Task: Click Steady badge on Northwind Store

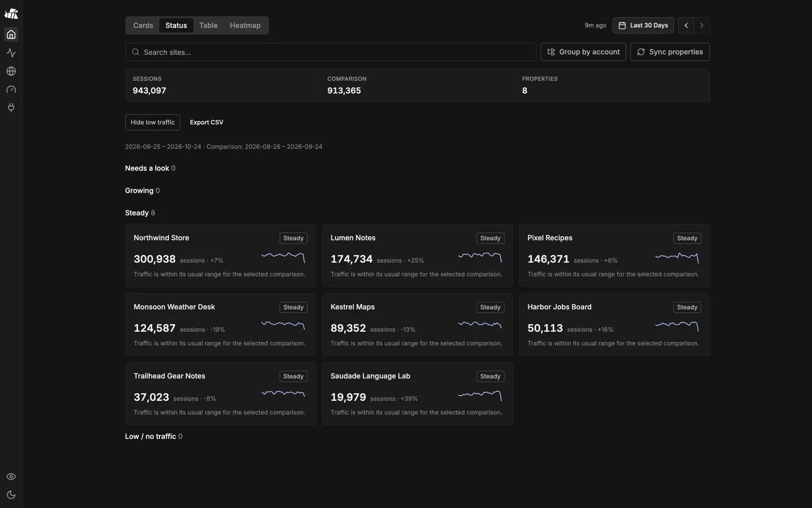Action: (x=293, y=238)
